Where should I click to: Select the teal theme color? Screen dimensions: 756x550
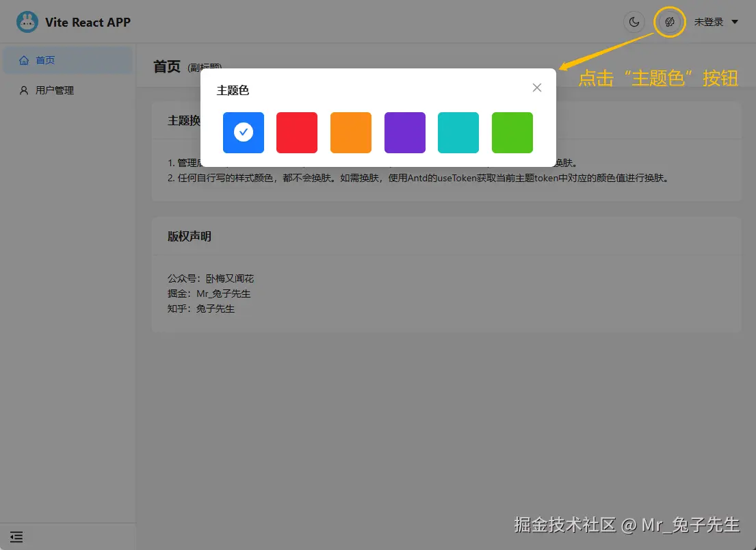[x=458, y=132]
